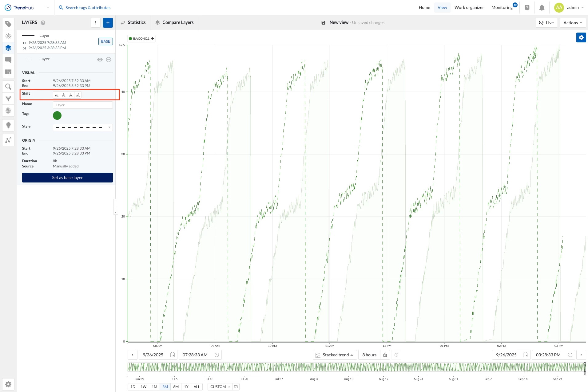The width and height of the screenshot is (588, 392).
Task: Toggle the 8 hours period lock
Action: click(x=385, y=355)
